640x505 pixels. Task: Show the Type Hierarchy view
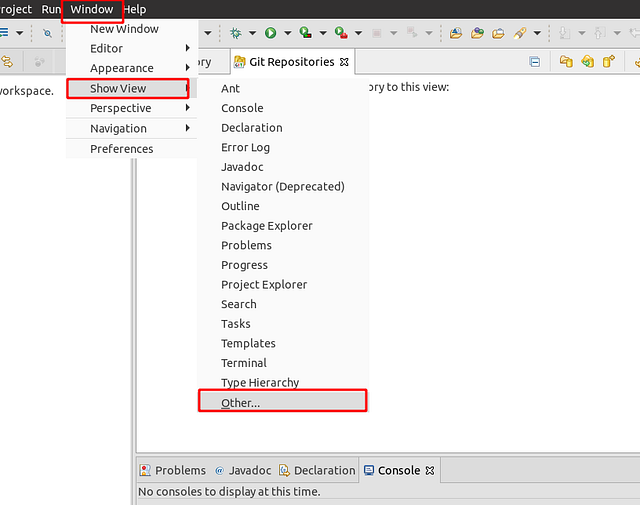tap(283, 383)
